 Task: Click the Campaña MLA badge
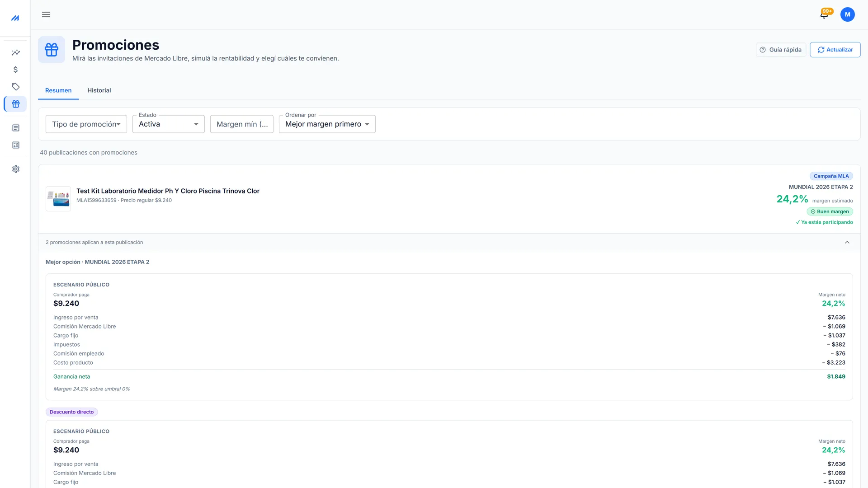(x=831, y=176)
